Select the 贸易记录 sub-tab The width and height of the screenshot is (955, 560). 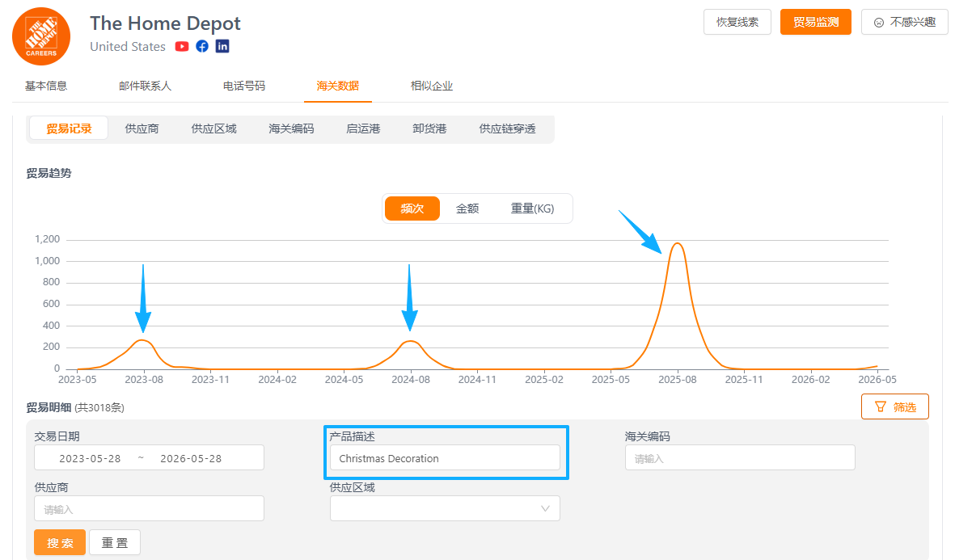pyautogui.click(x=69, y=128)
